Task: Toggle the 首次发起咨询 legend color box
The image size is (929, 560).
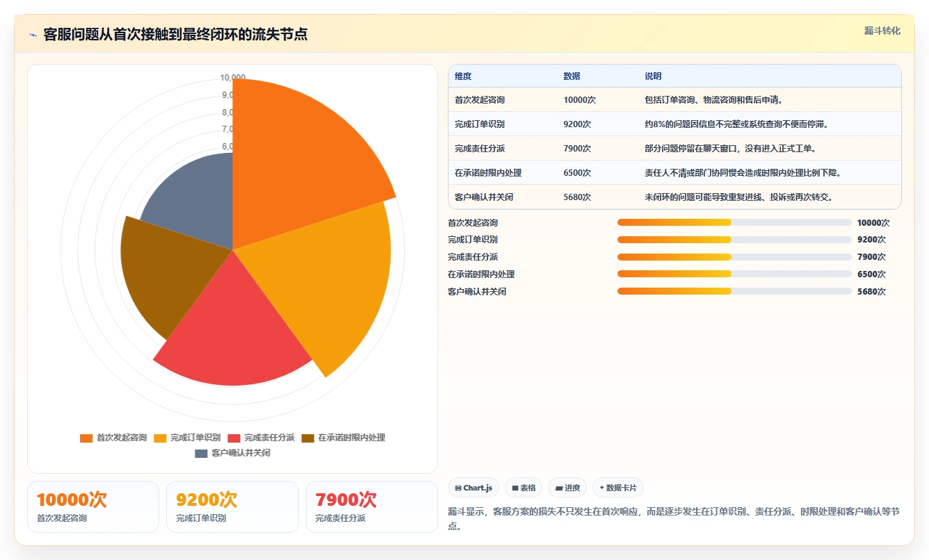Action: click(86, 438)
